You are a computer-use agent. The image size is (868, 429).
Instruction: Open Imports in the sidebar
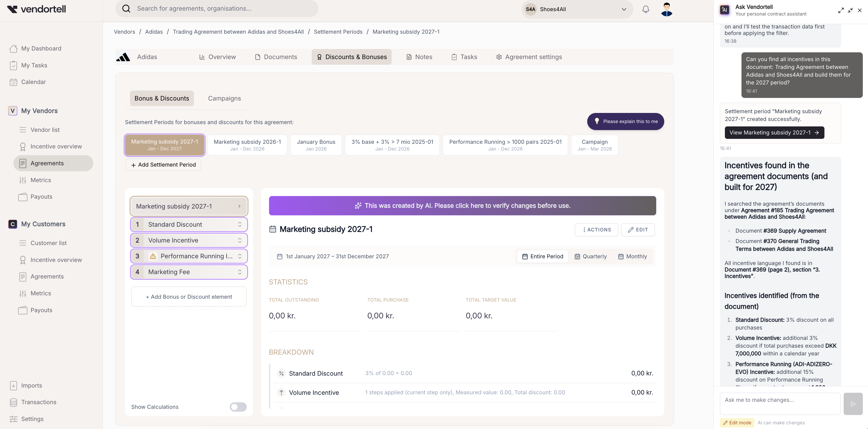tap(31, 385)
